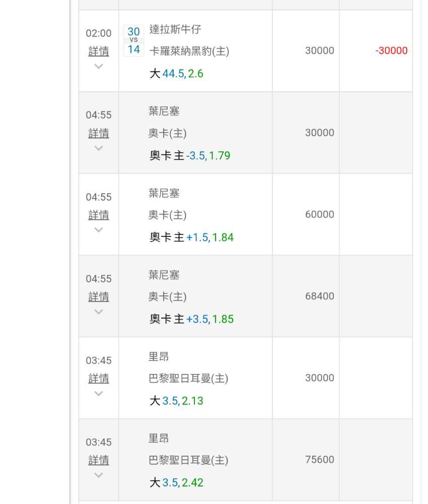The width and height of the screenshot is (428, 504).
Task: Open 詳情 for the 奧卡主 +3.5 bet
Action: point(99,297)
